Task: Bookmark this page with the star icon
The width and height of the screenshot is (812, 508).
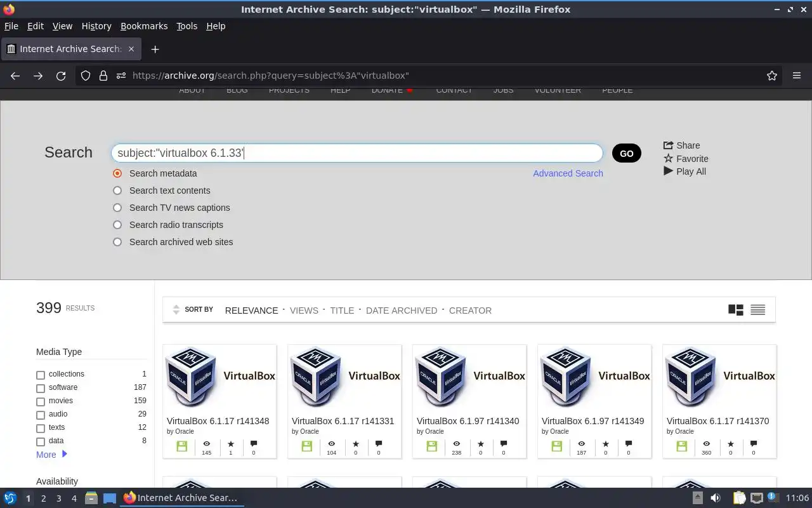Action: click(x=772, y=76)
